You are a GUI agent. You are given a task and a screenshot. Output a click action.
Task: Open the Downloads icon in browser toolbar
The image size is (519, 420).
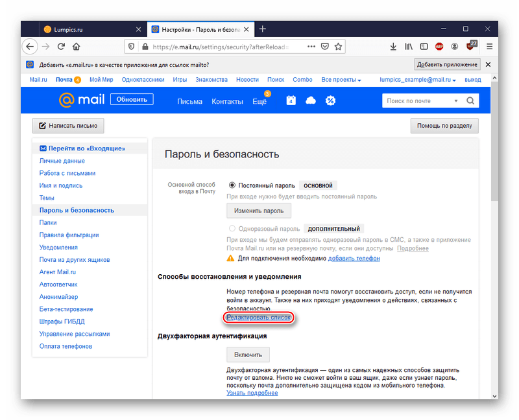point(394,47)
